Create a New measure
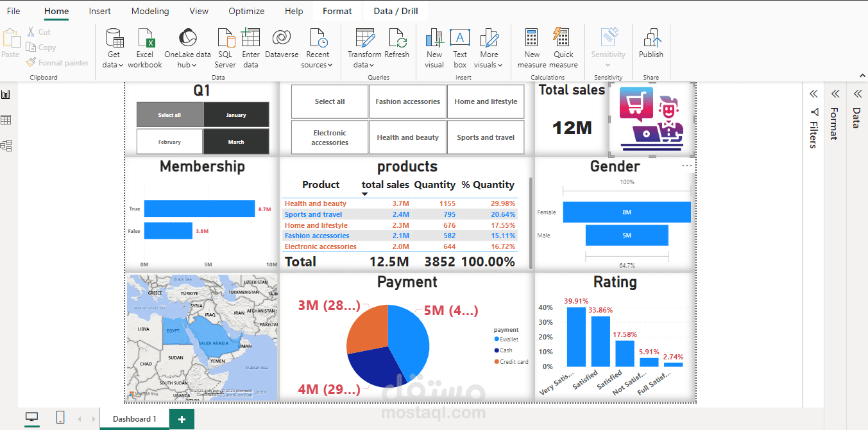This screenshot has width=868, height=430. pyautogui.click(x=532, y=49)
